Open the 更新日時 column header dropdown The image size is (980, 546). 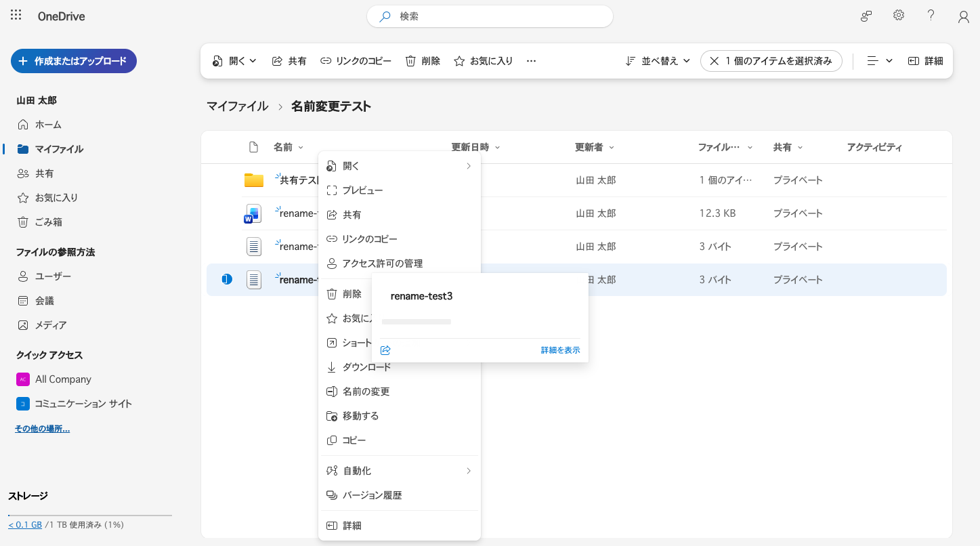tap(475, 147)
